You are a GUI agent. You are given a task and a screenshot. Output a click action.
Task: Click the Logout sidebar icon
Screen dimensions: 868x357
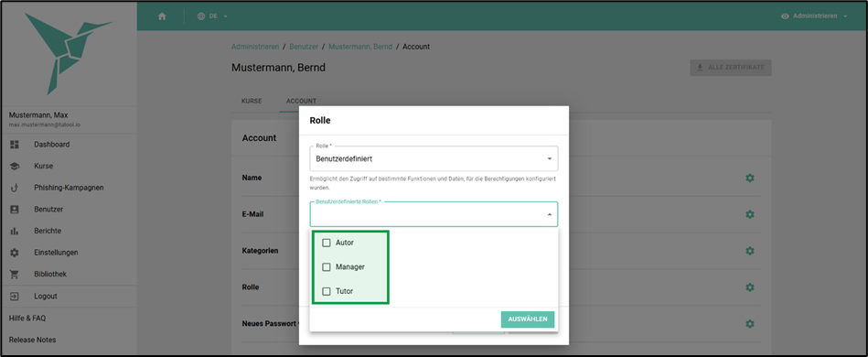pyautogui.click(x=15, y=297)
